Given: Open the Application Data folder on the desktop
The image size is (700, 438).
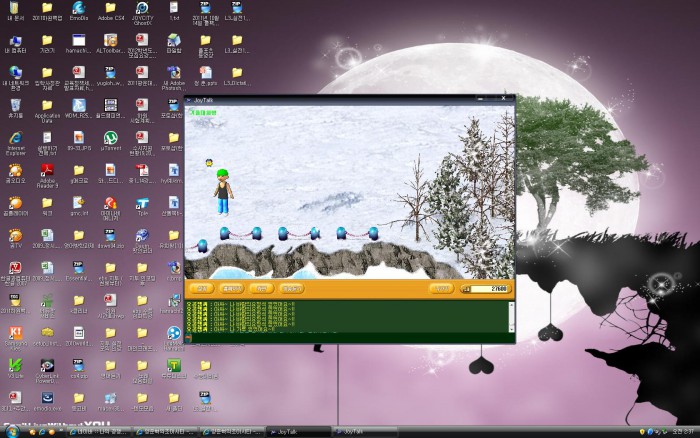Looking at the screenshot, I should (47, 106).
